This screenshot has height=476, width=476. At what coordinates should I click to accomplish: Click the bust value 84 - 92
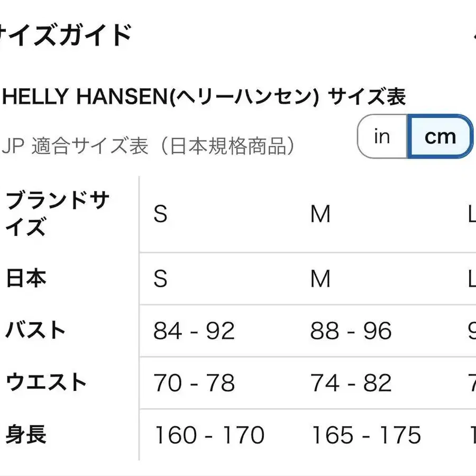click(x=194, y=331)
